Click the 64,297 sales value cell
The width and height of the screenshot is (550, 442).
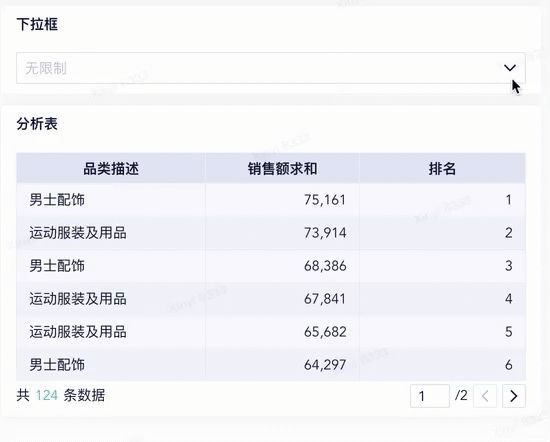coord(282,365)
